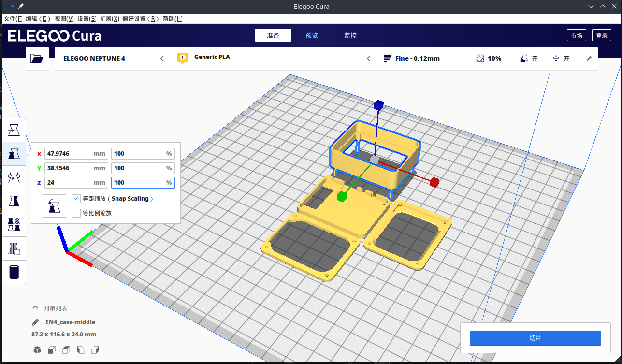Open the 偏好设置(R) menu
Image resolution: width=622 pixels, height=364 pixels.
pos(141,19)
